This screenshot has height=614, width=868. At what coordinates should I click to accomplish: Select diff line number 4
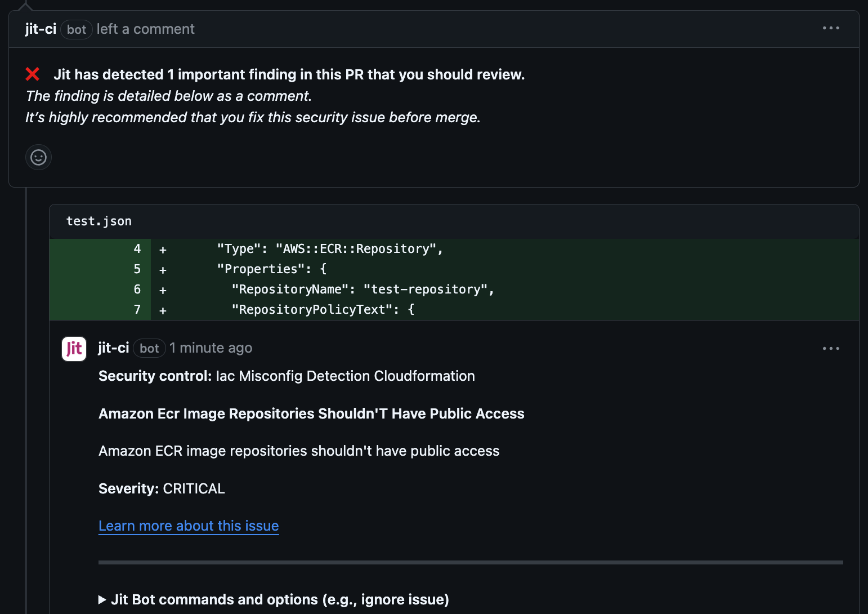pyautogui.click(x=137, y=249)
